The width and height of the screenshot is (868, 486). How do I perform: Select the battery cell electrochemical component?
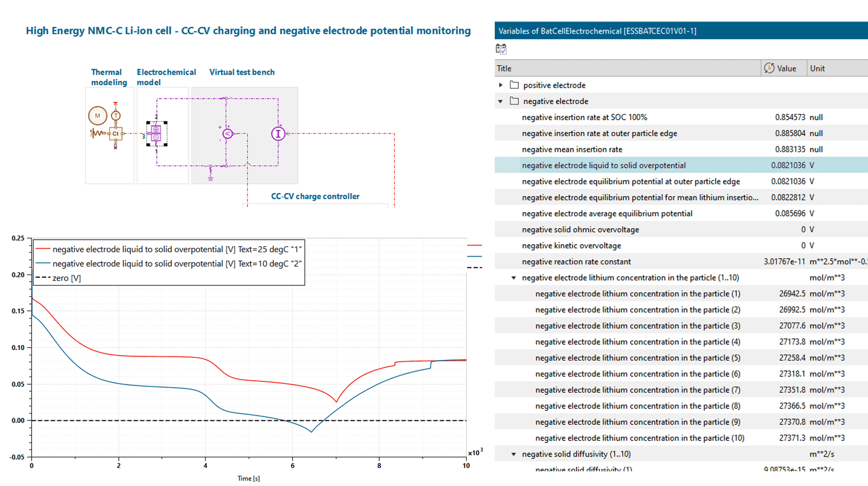(156, 133)
